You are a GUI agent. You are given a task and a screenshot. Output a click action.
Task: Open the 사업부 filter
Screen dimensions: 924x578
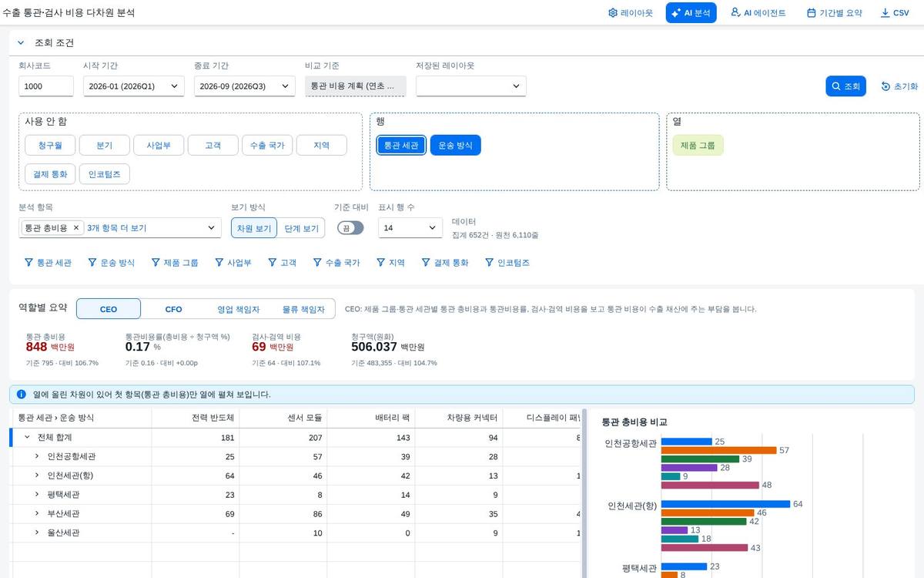coord(233,263)
